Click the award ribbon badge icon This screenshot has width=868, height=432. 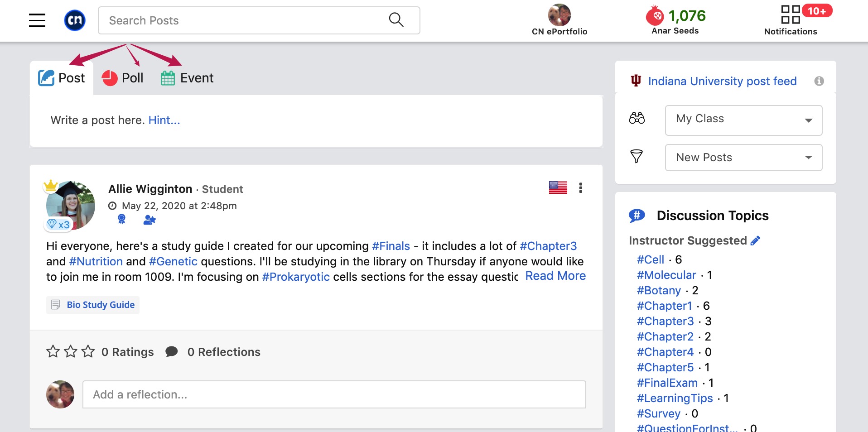121,220
